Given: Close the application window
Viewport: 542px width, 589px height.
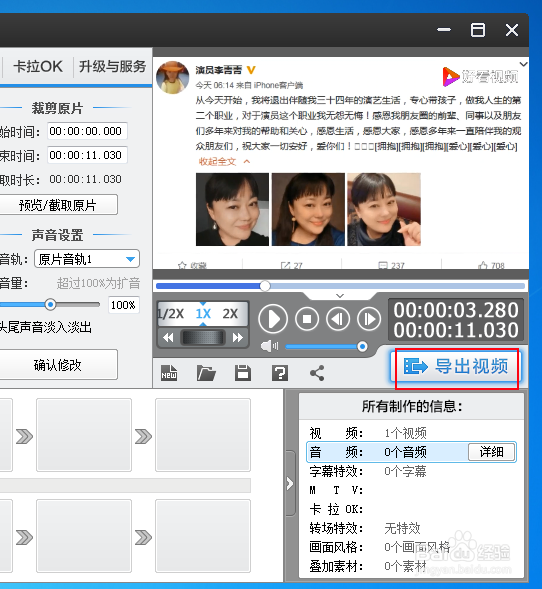Looking at the screenshot, I should point(512,30).
